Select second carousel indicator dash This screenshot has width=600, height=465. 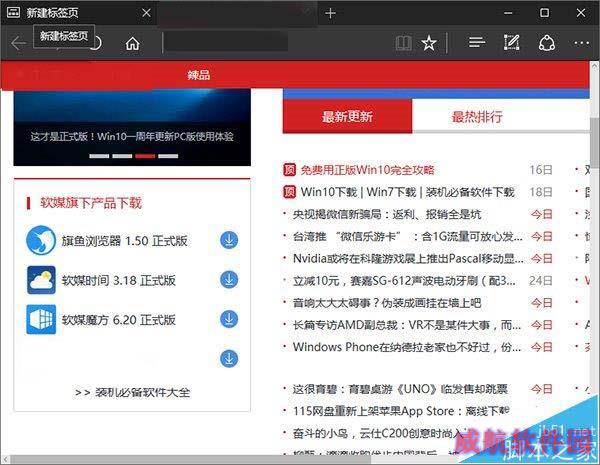coord(122,156)
